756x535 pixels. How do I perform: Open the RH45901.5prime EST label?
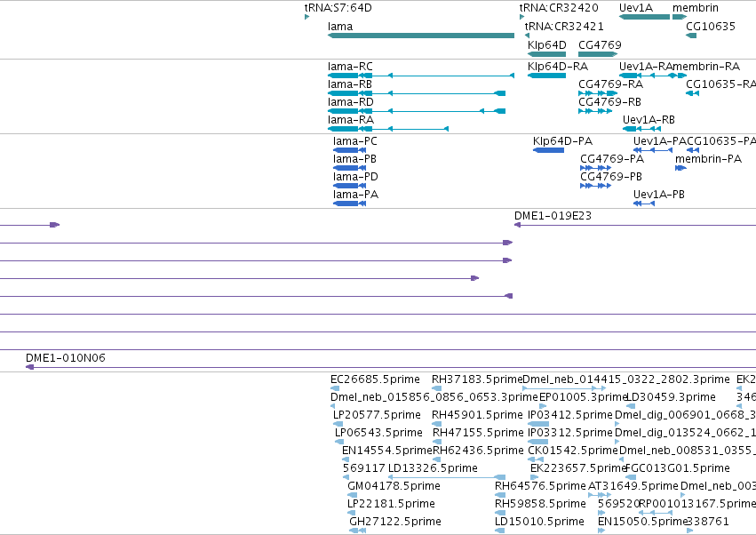click(477, 415)
